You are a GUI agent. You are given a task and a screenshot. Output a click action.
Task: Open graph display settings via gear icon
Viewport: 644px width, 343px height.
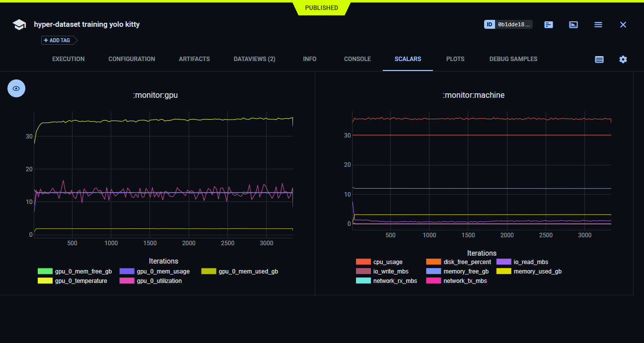click(623, 59)
